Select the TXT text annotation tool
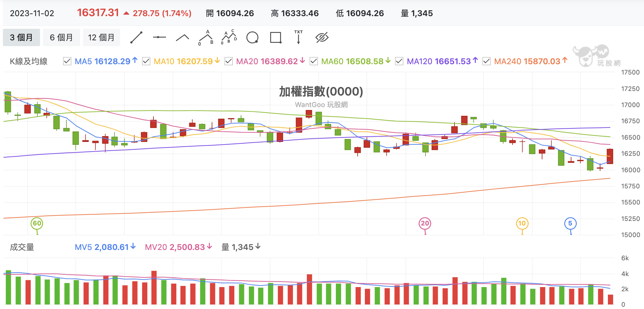The image size is (644, 309). (298, 37)
